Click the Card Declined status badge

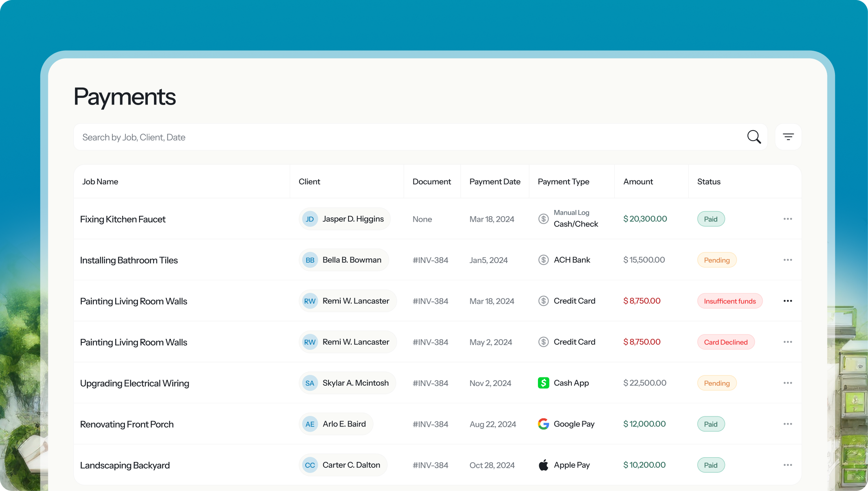(x=726, y=342)
